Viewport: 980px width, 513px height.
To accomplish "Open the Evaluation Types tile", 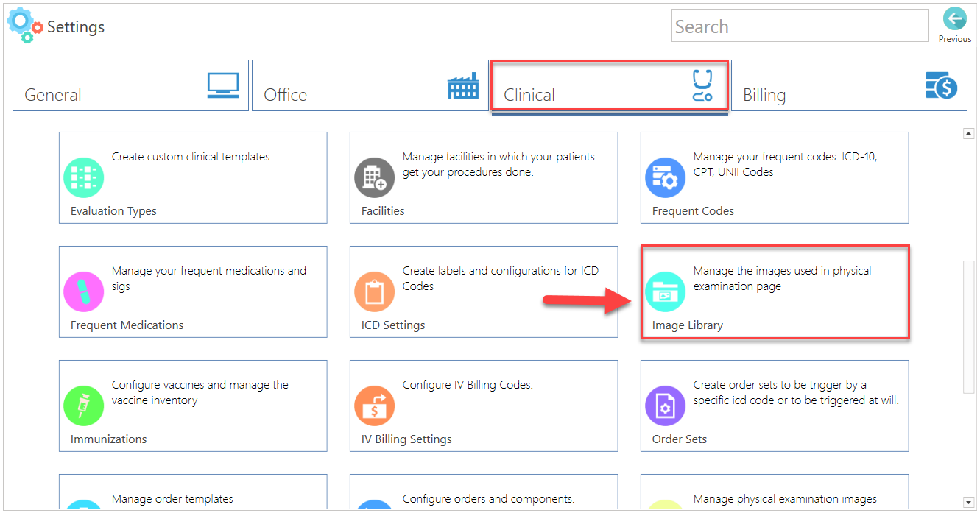I will click(x=193, y=177).
